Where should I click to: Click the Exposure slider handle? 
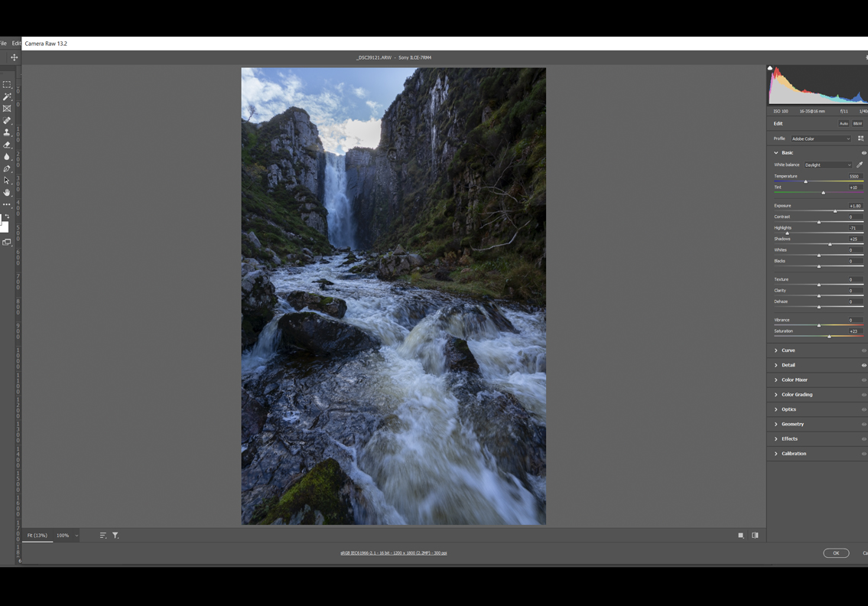[x=835, y=211]
